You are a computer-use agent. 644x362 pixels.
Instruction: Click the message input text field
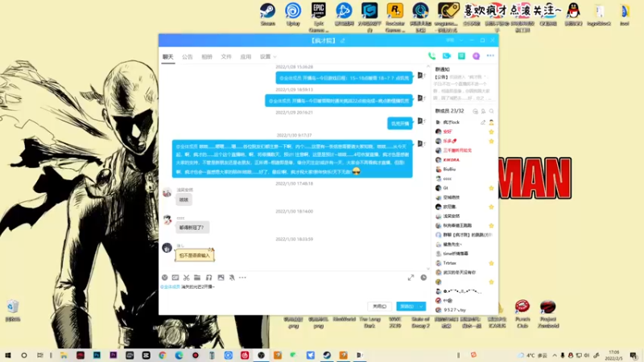click(293, 292)
